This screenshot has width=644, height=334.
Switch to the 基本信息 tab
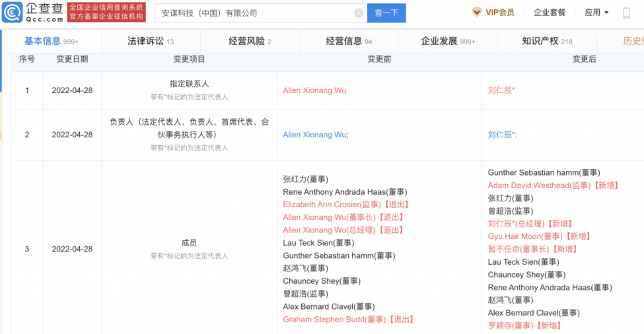(52, 41)
